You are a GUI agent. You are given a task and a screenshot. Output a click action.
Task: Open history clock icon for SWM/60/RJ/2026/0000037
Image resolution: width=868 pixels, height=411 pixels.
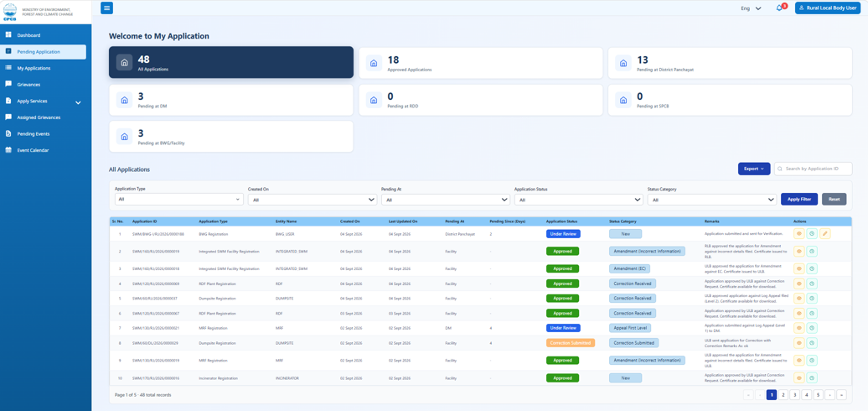coord(812,299)
